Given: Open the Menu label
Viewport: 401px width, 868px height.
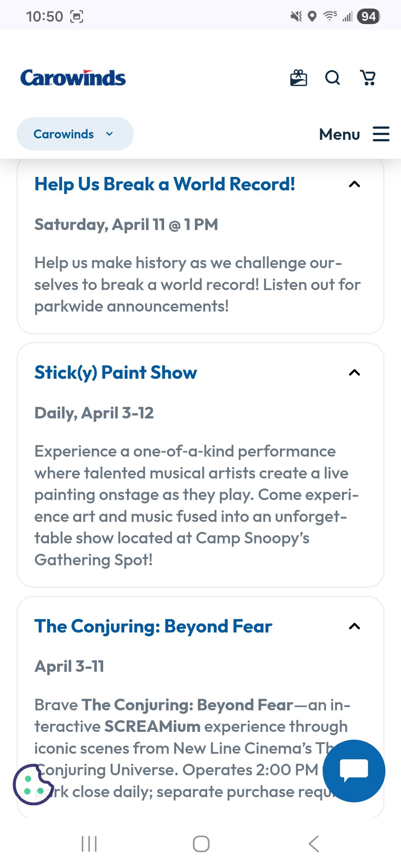Looking at the screenshot, I should [x=339, y=134].
